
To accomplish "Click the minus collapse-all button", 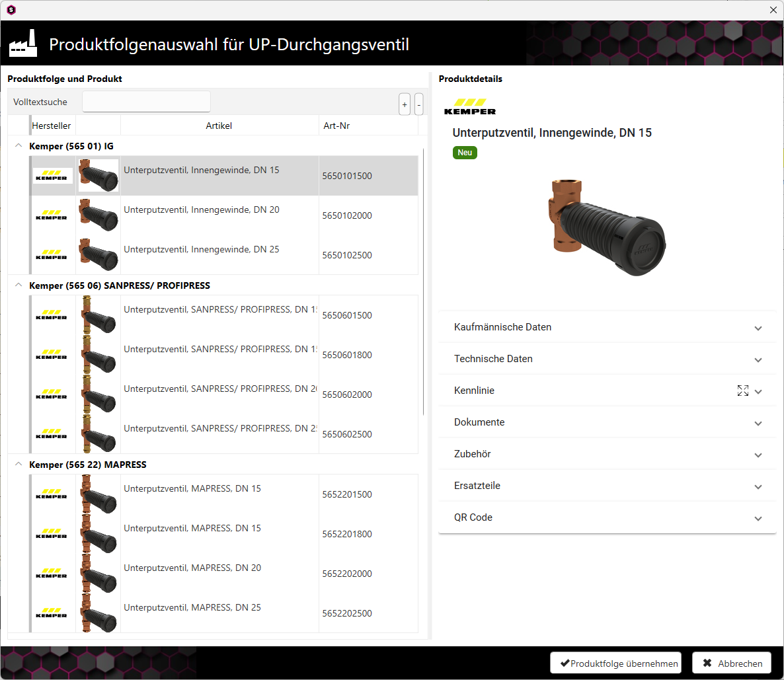I will pos(419,104).
